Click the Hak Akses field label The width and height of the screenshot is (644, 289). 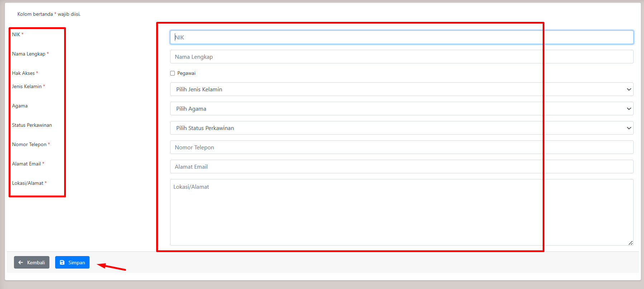click(x=23, y=73)
